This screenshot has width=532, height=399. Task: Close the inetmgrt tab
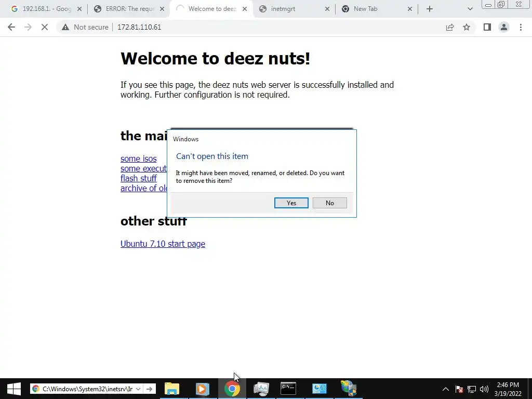click(327, 9)
